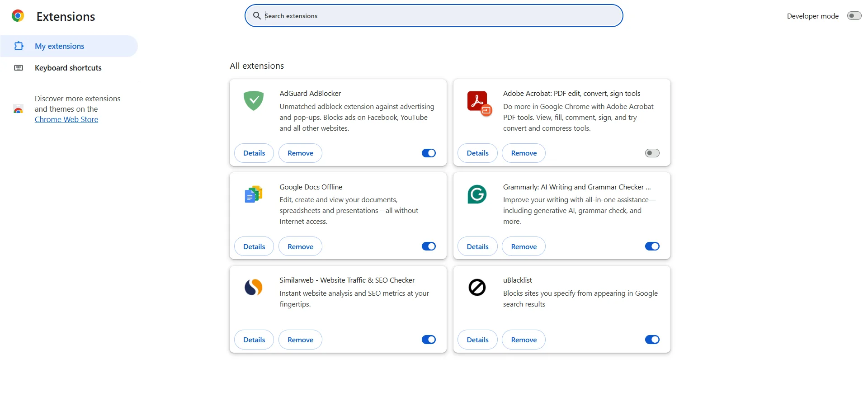Screen dimensions: 868x397
Task: Click the Similarweb logo icon
Action: coord(254,287)
